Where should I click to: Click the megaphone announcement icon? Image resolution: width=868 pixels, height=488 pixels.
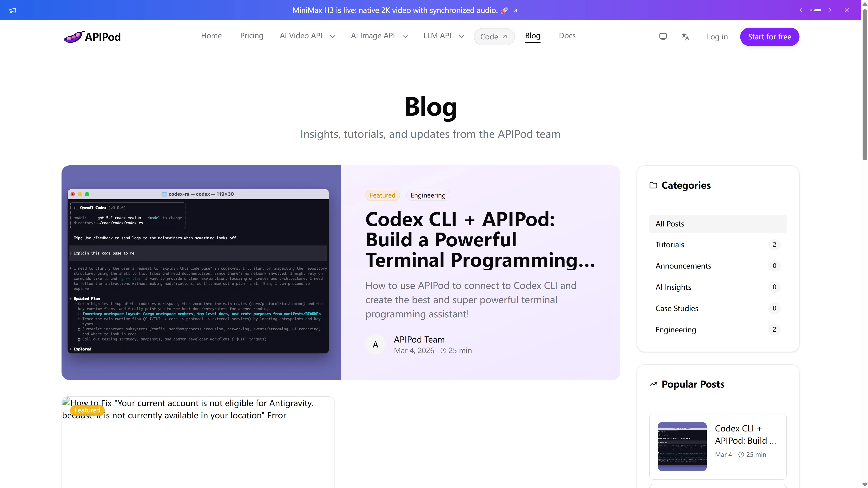[x=12, y=10]
